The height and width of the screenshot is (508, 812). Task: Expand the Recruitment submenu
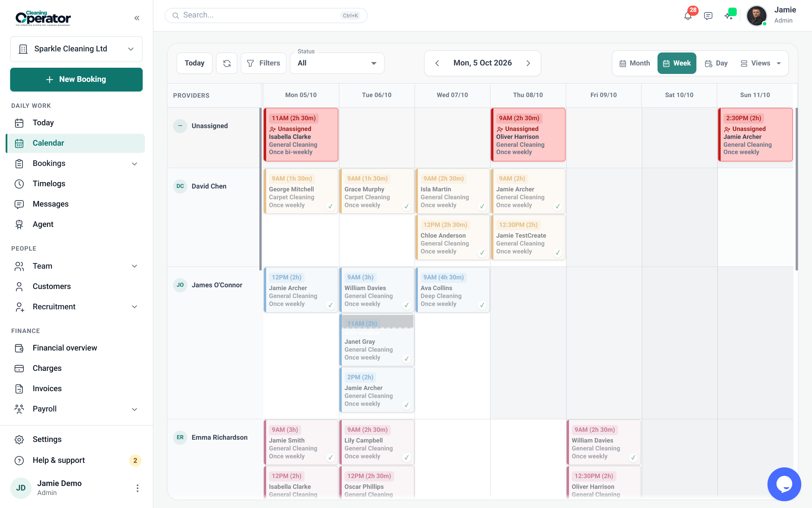pyautogui.click(x=134, y=307)
